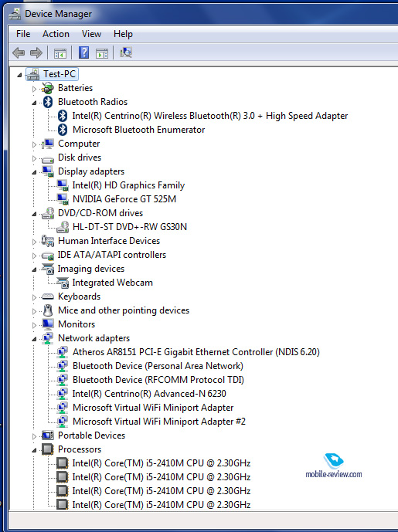
Task: Click the Processors chip icon
Action: click(x=48, y=449)
